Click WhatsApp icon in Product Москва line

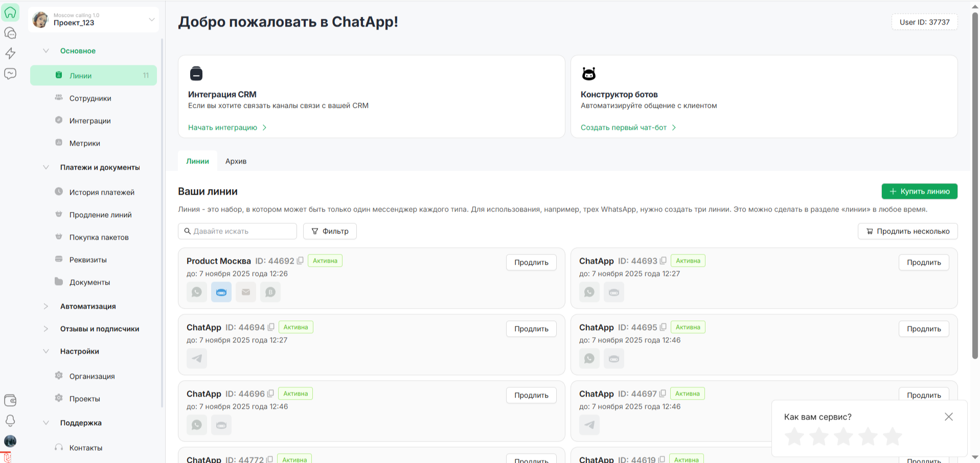tap(196, 292)
